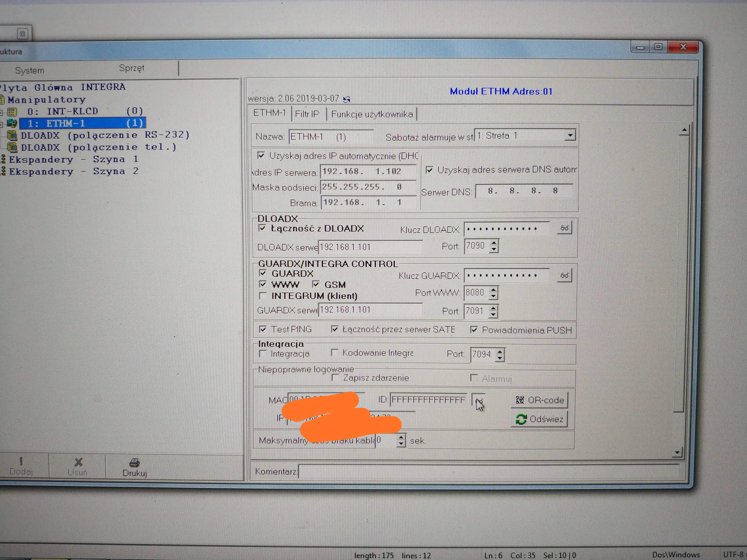This screenshot has width=747, height=560.
Task: Select DLOADX (połączenie RS-232) item
Action: point(105,135)
